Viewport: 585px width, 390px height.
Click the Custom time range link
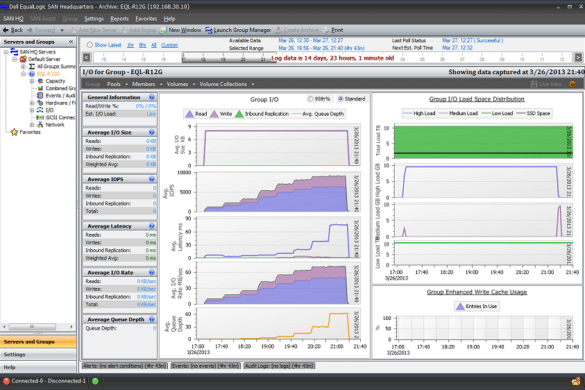pyautogui.click(x=169, y=45)
